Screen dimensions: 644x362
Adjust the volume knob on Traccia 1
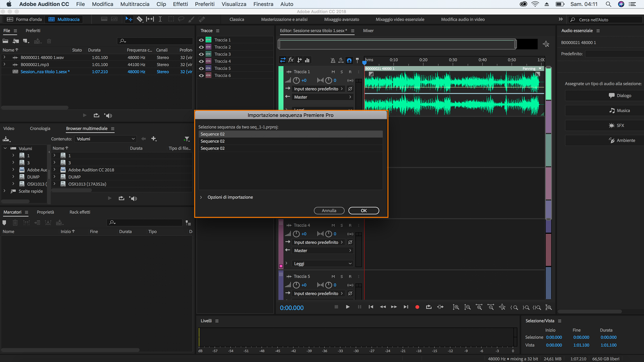coord(296,80)
